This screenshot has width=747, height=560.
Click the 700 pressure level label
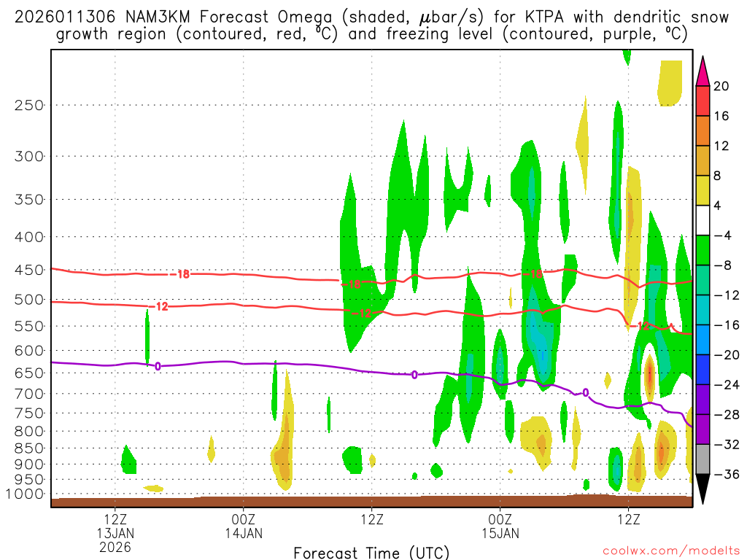pos(29,394)
